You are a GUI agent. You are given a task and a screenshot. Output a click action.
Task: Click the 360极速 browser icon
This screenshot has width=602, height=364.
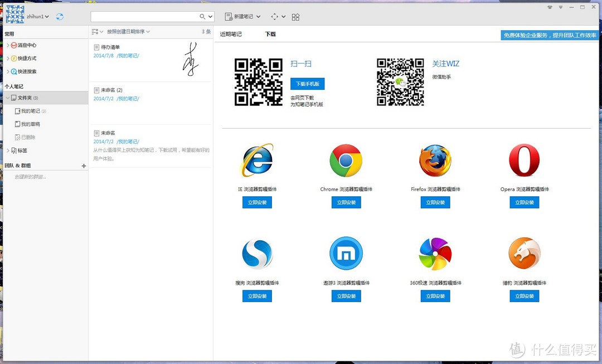click(435, 254)
